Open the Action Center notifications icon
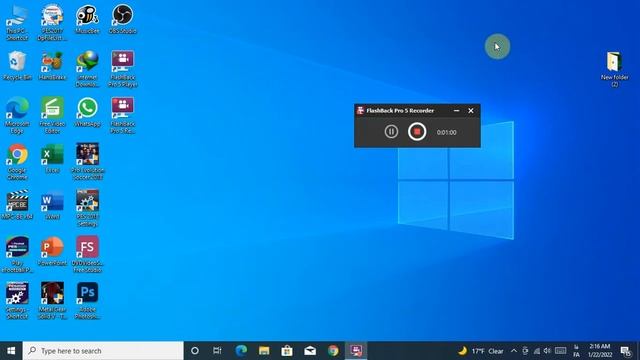The height and width of the screenshot is (360, 640). (x=626, y=351)
